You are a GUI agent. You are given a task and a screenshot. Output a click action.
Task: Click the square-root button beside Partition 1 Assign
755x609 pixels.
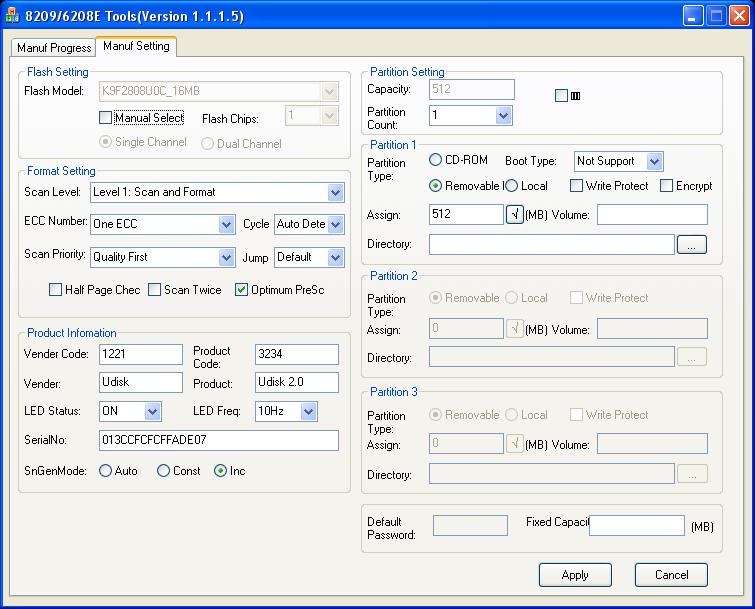coord(515,214)
